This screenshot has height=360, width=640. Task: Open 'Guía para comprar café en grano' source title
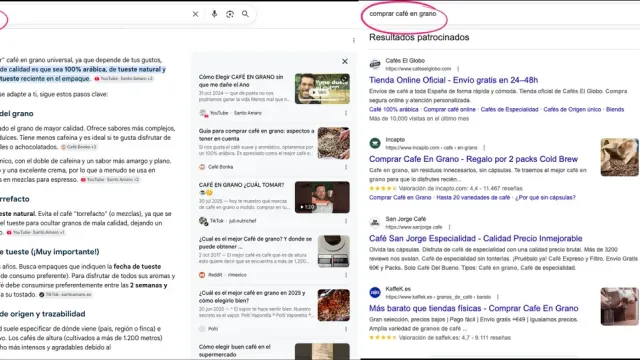point(256,135)
